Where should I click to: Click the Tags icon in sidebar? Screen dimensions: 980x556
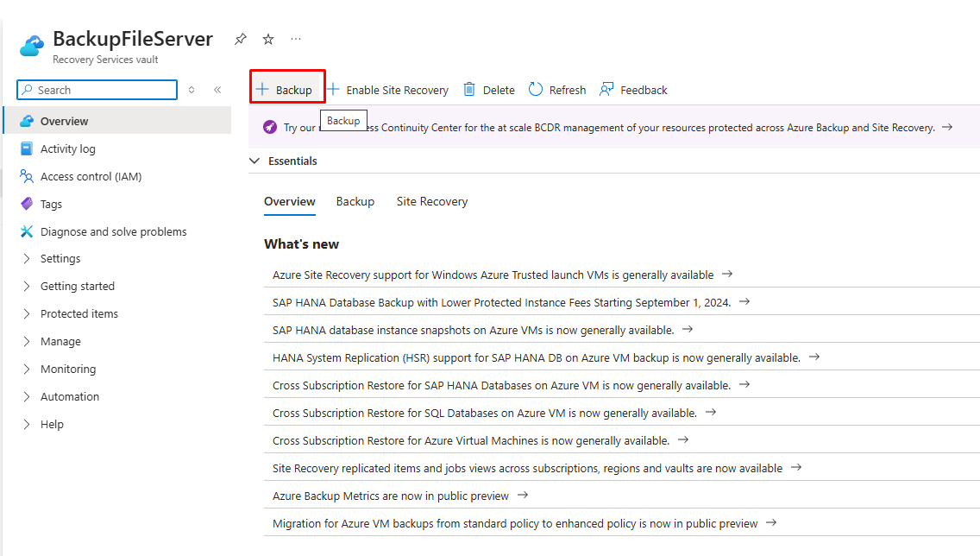click(x=26, y=204)
